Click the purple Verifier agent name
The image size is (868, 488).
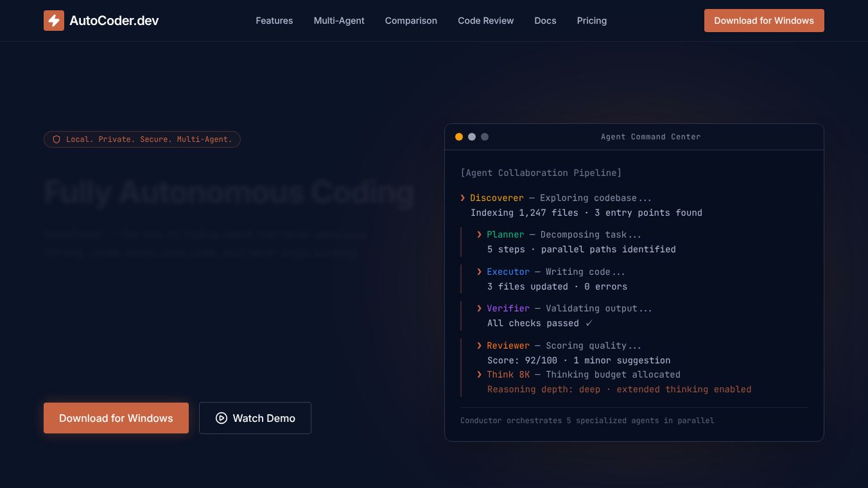[508, 308]
